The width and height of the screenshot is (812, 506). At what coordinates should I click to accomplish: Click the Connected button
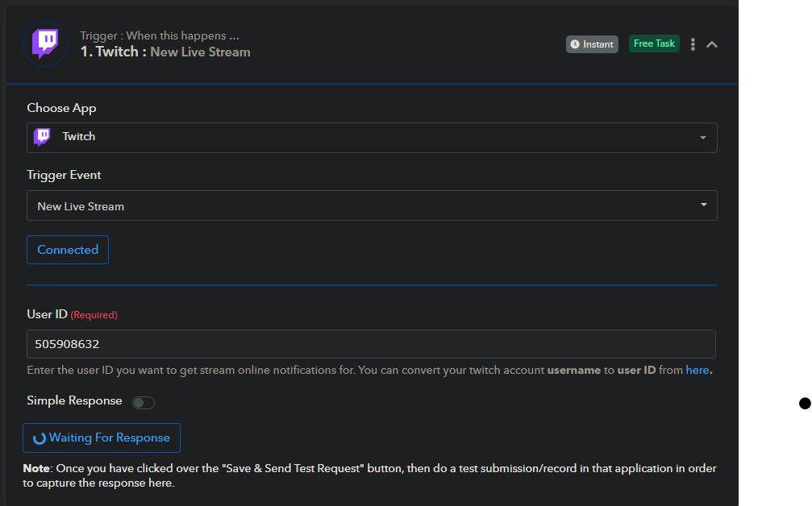[68, 250]
